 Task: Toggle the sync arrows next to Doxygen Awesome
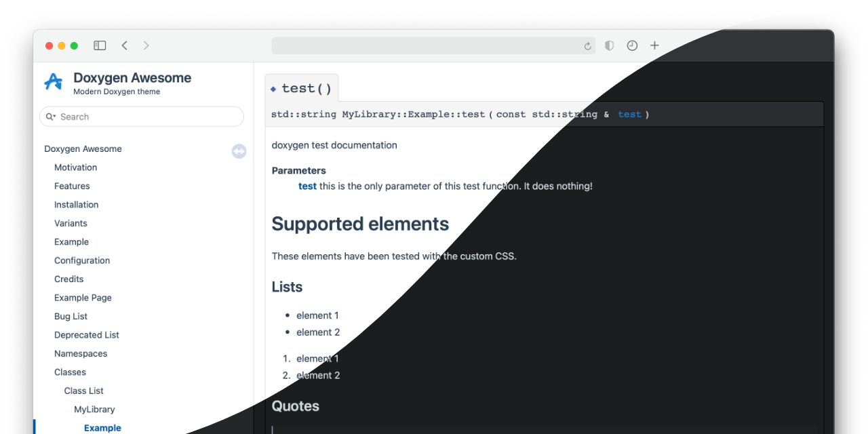[239, 151]
